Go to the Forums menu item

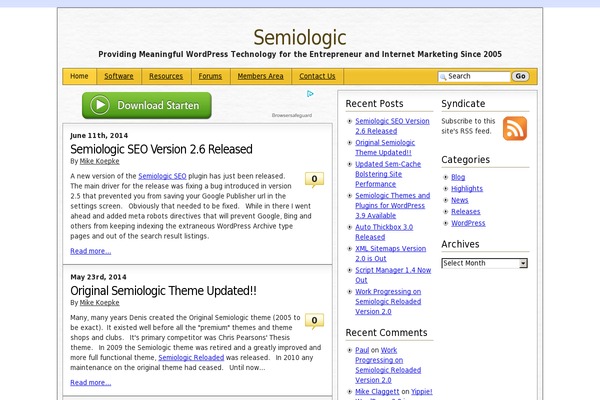[x=210, y=76]
